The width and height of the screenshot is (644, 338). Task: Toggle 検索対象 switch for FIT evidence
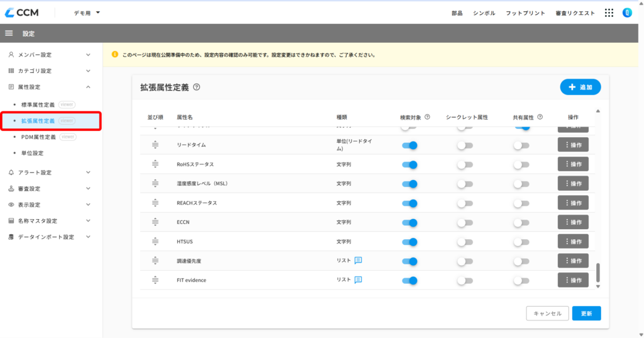coord(409,281)
